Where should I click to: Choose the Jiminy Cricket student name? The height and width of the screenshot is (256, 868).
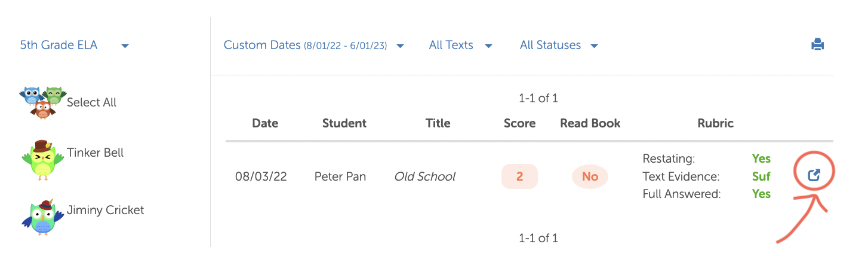(x=105, y=210)
